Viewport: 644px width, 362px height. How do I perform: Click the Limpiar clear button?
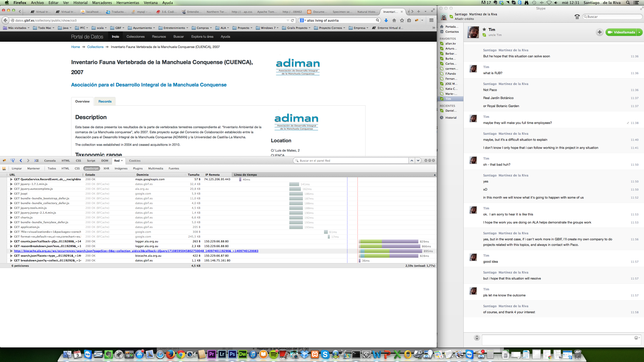17,168
